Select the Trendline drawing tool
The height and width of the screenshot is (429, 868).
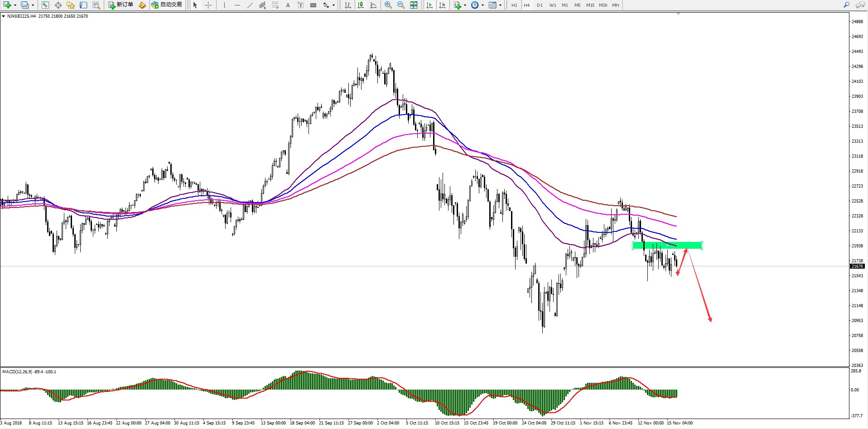point(250,5)
